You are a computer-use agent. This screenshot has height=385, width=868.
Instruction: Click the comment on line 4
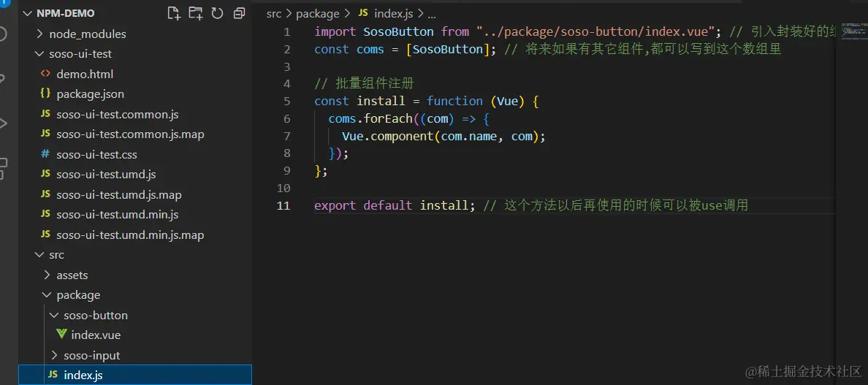[x=364, y=84]
